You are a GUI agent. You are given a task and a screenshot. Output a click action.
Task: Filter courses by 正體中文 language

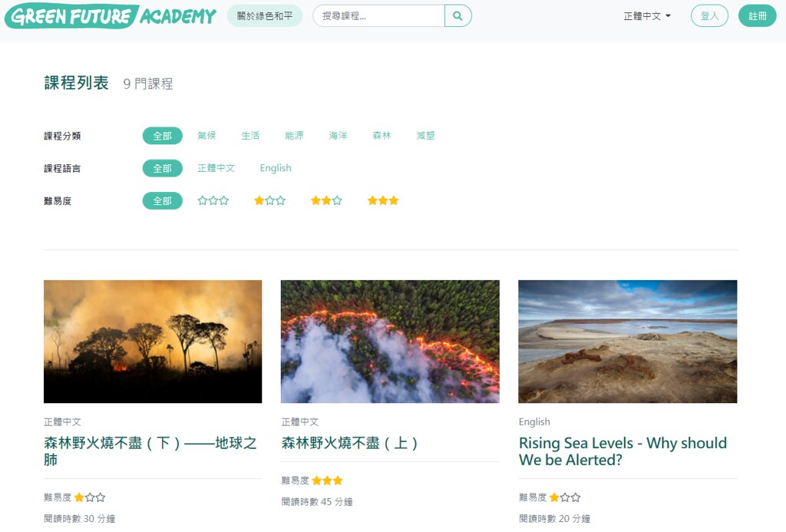216,168
